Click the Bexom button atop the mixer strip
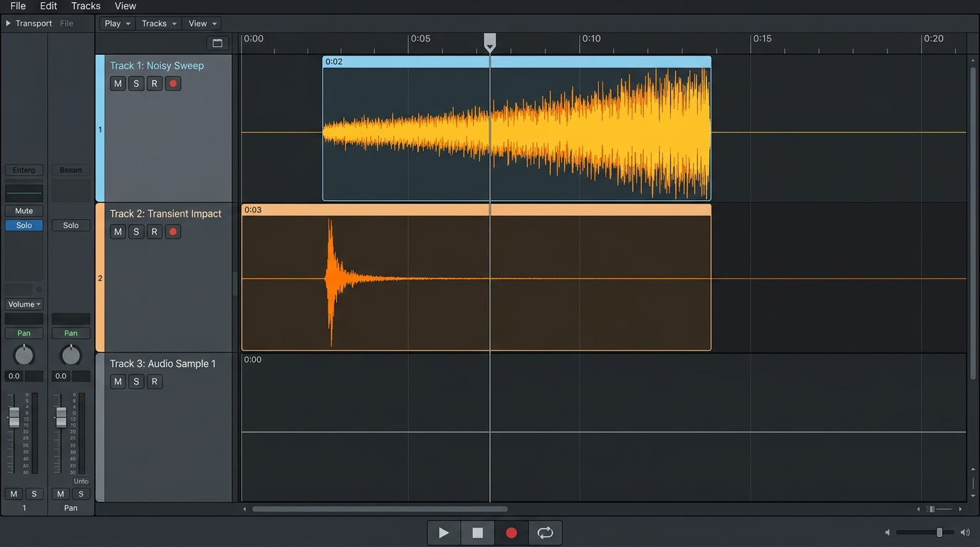The width and height of the screenshot is (980, 547). (x=71, y=170)
